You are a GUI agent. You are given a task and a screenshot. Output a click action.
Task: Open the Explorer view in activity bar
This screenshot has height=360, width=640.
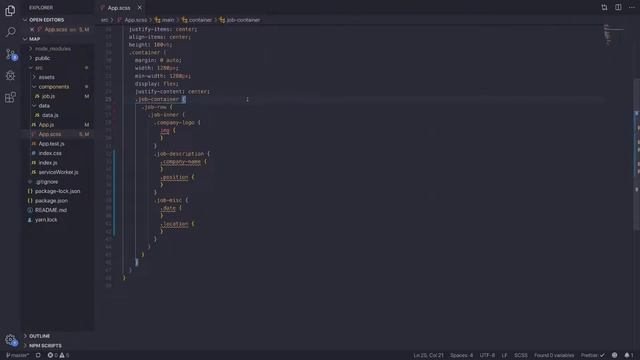coord(10,10)
